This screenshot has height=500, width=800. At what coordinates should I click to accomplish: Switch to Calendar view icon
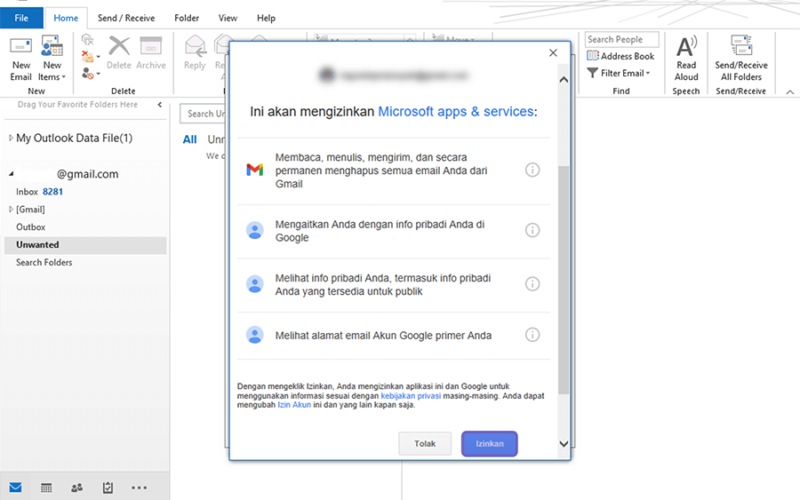pos(46,488)
